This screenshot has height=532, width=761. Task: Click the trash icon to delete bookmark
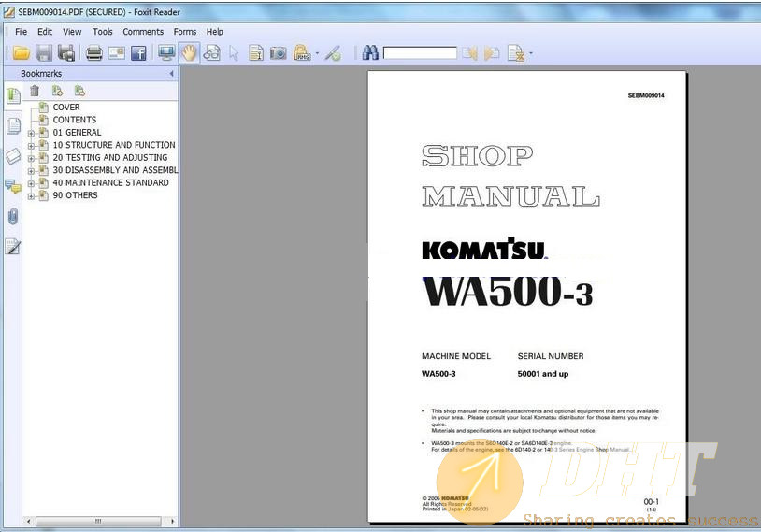(x=35, y=91)
